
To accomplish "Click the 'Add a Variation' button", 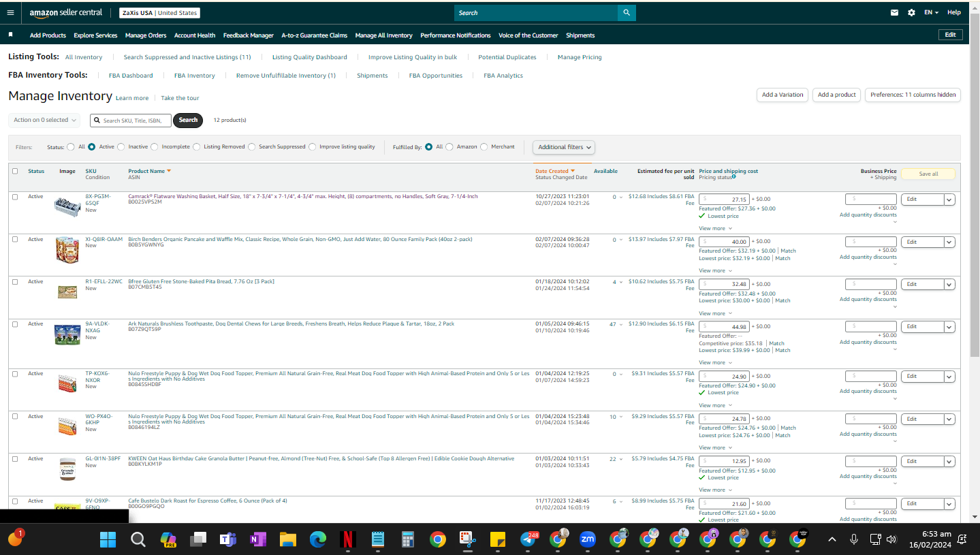I will click(783, 95).
